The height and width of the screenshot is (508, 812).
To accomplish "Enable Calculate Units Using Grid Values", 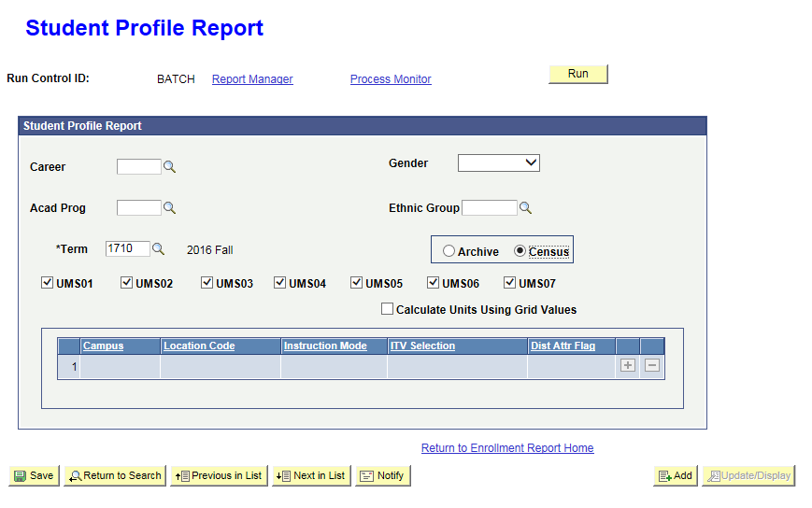I will point(387,309).
